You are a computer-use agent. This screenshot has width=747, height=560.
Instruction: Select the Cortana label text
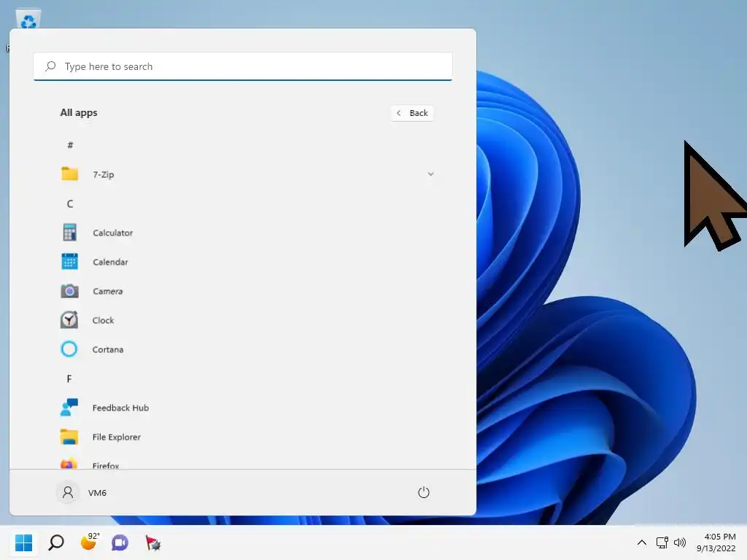coord(108,349)
